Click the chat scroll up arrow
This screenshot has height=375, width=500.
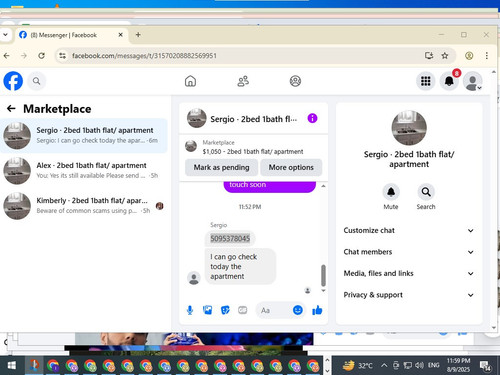click(323, 186)
